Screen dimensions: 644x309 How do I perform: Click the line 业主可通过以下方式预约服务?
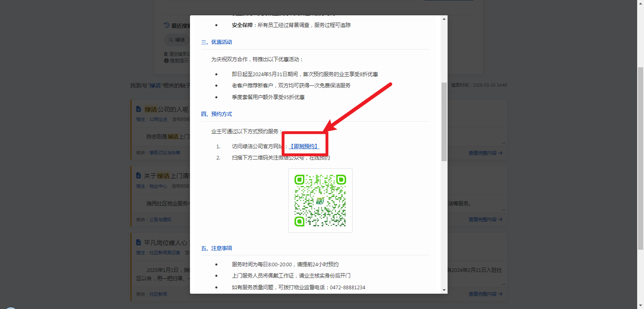pyautogui.click(x=247, y=131)
